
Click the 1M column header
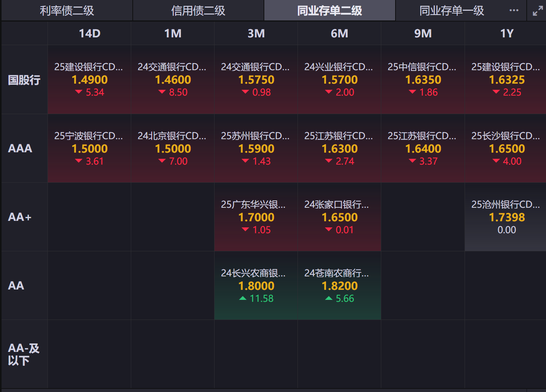(x=173, y=34)
